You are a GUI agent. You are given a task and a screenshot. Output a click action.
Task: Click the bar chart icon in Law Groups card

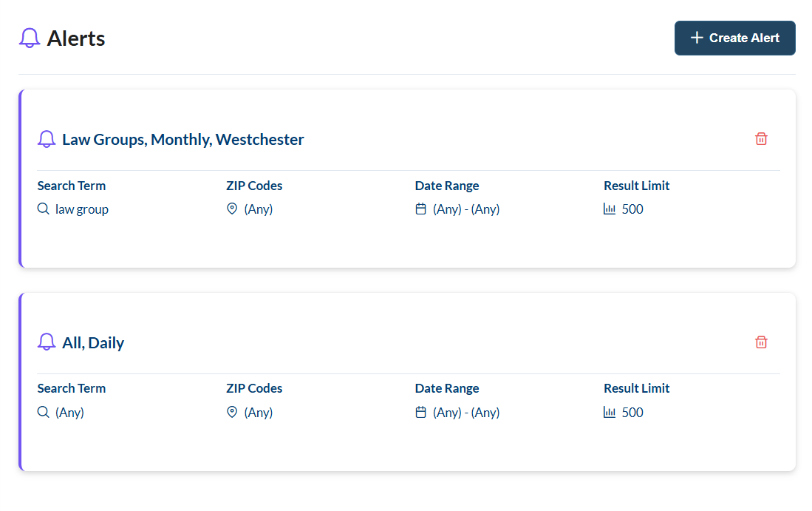[610, 209]
